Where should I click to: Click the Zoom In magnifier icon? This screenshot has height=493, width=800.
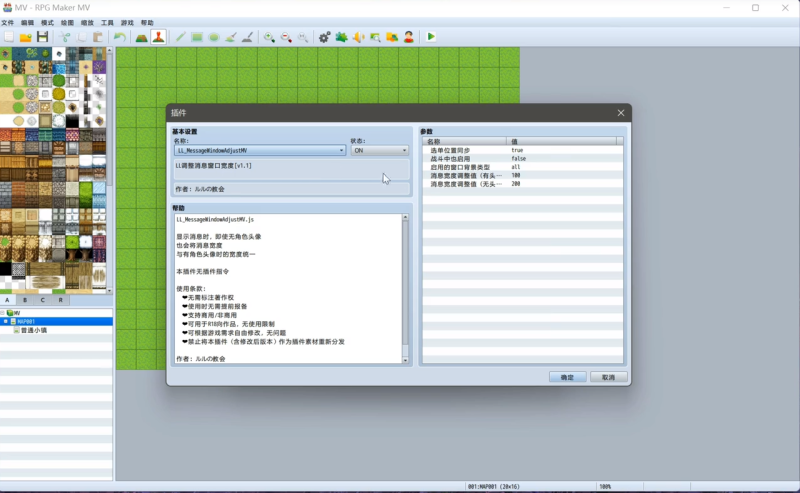coord(269,37)
